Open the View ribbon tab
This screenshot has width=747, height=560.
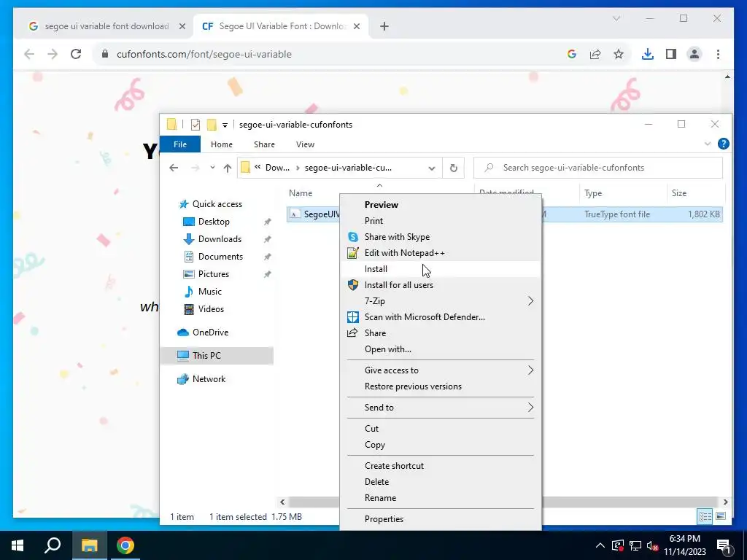click(x=305, y=144)
